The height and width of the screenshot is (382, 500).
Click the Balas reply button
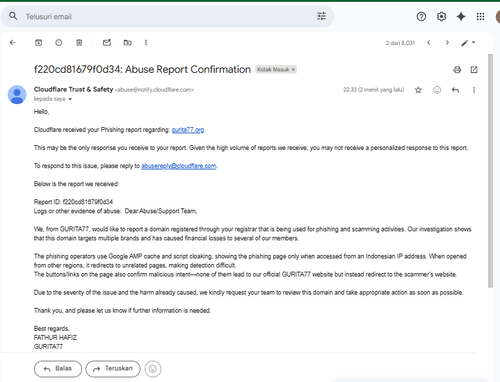[58, 369]
